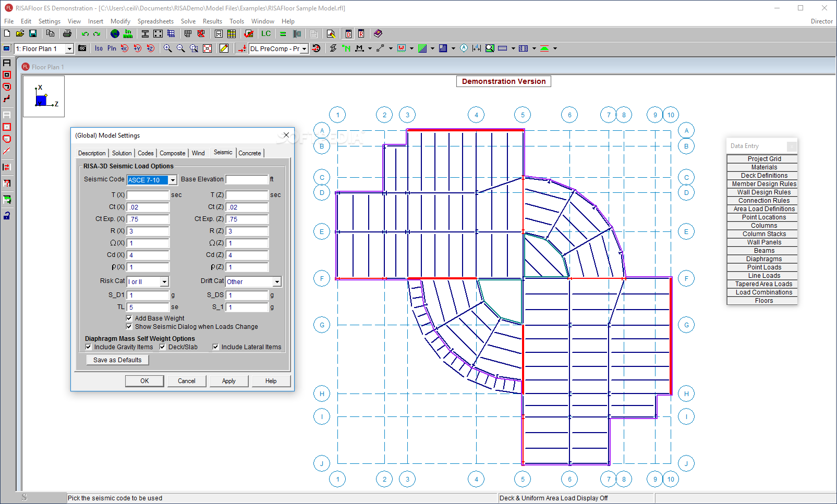The image size is (837, 504).
Task: Toggle the green N node labels icon
Action: (346, 48)
